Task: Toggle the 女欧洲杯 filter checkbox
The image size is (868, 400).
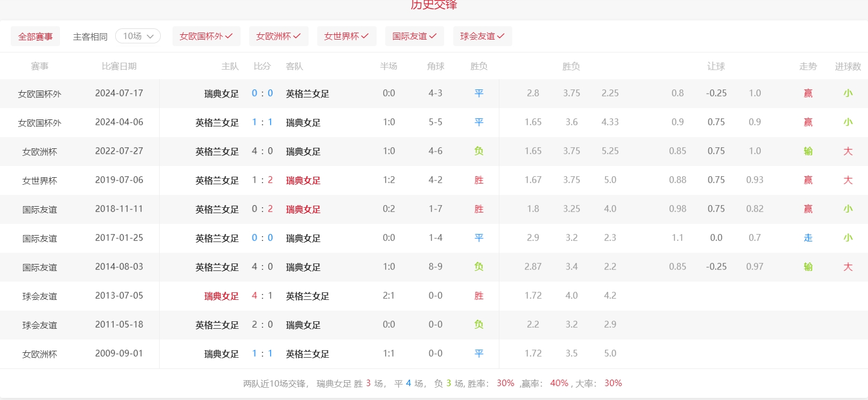Action: pyautogui.click(x=278, y=36)
